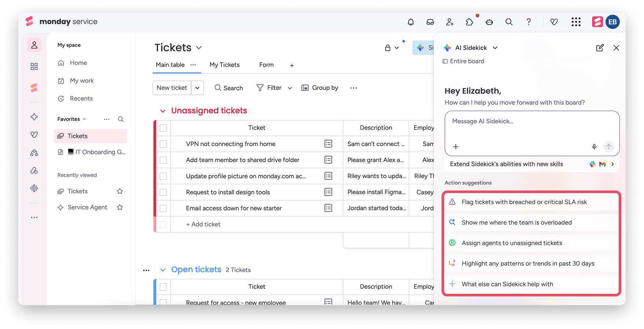This screenshot has height=329, width=644.
Task: Click the EB user avatar
Action: (x=612, y=22)
